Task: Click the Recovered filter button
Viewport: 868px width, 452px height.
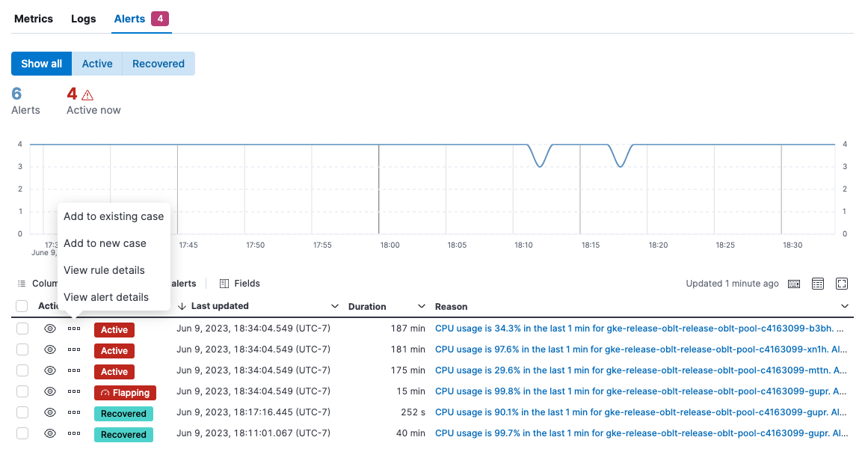Action: coord(158,64)
